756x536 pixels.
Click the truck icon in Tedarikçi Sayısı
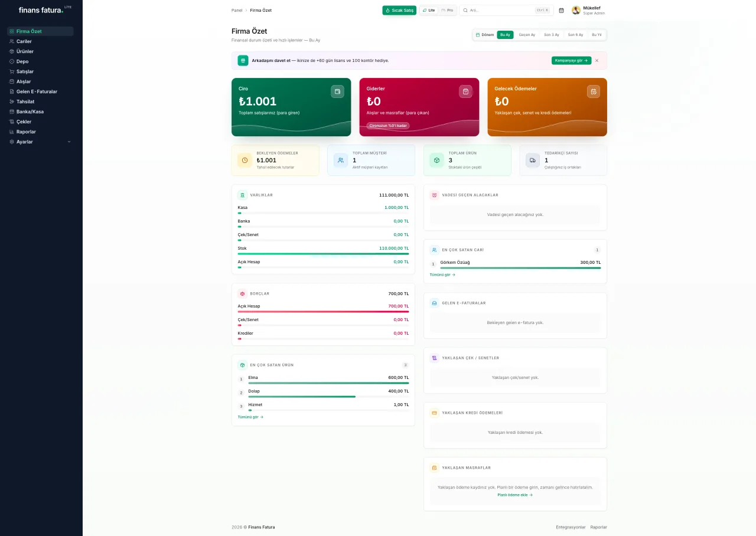tap(533, 160)
